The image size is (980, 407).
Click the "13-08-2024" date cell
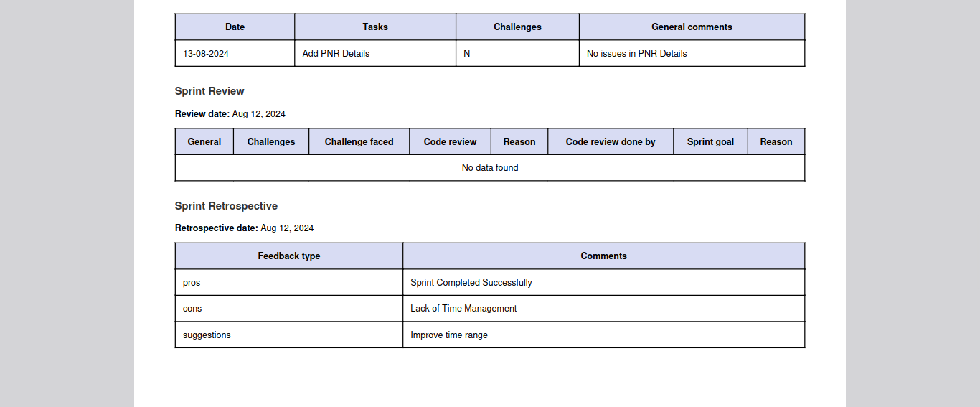[x=206, y=54]
